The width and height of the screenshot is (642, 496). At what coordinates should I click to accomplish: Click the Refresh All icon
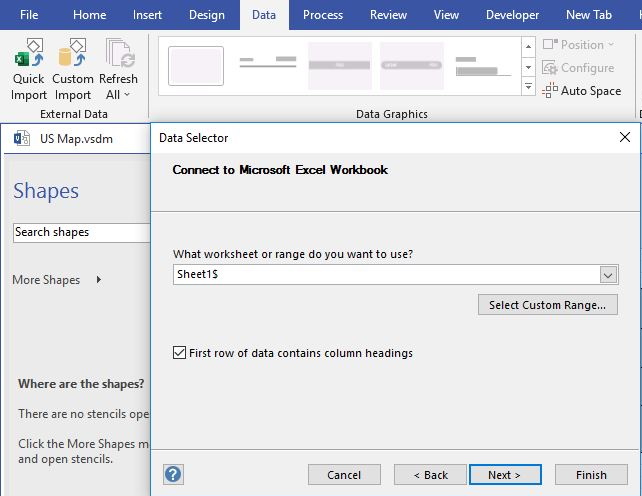click(x=118, y=54)
